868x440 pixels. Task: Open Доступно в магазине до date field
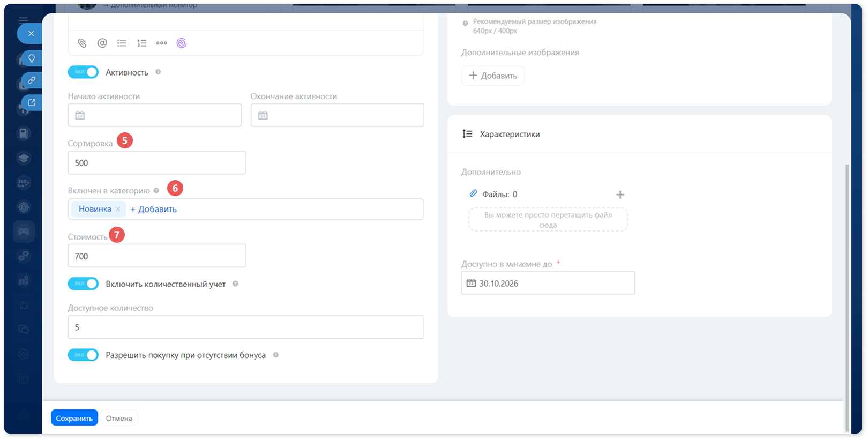click(548, 283)
